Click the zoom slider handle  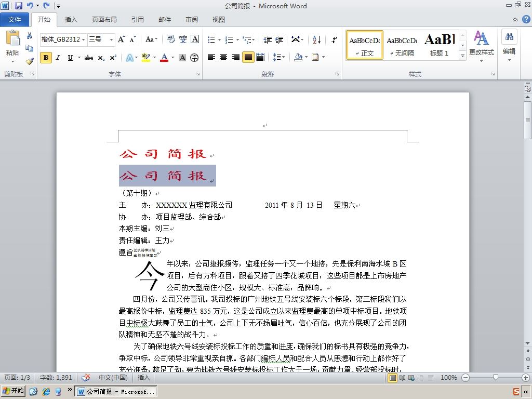(x=496, y=377)
